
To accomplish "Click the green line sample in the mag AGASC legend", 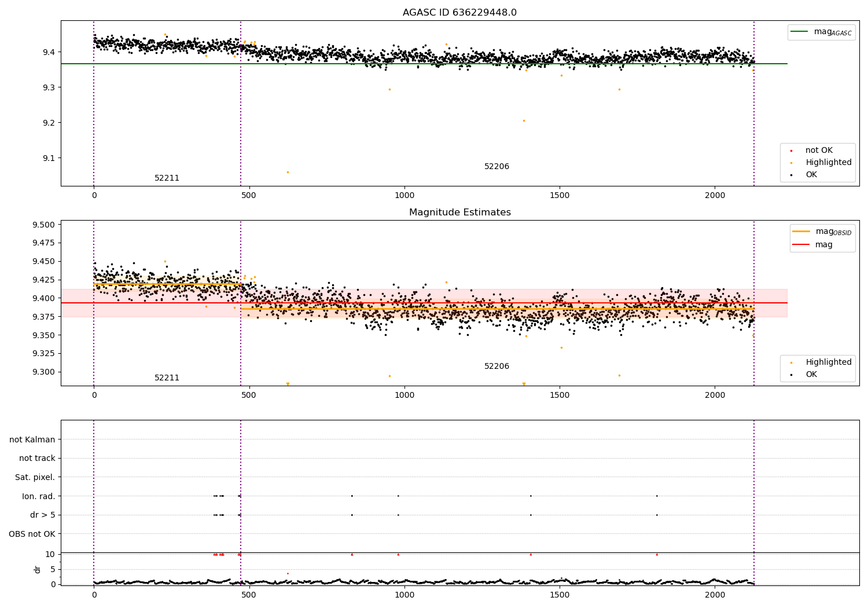I will click(800, 32).
